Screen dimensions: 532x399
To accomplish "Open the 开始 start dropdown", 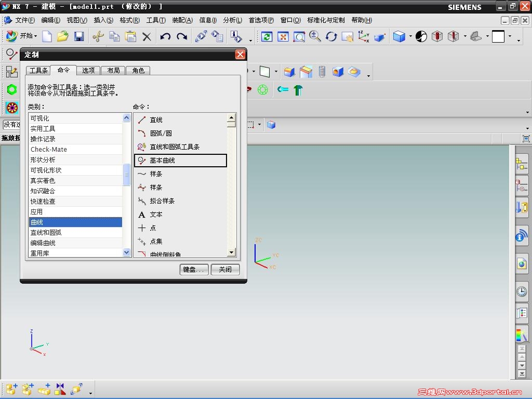I will pos(21,36).
